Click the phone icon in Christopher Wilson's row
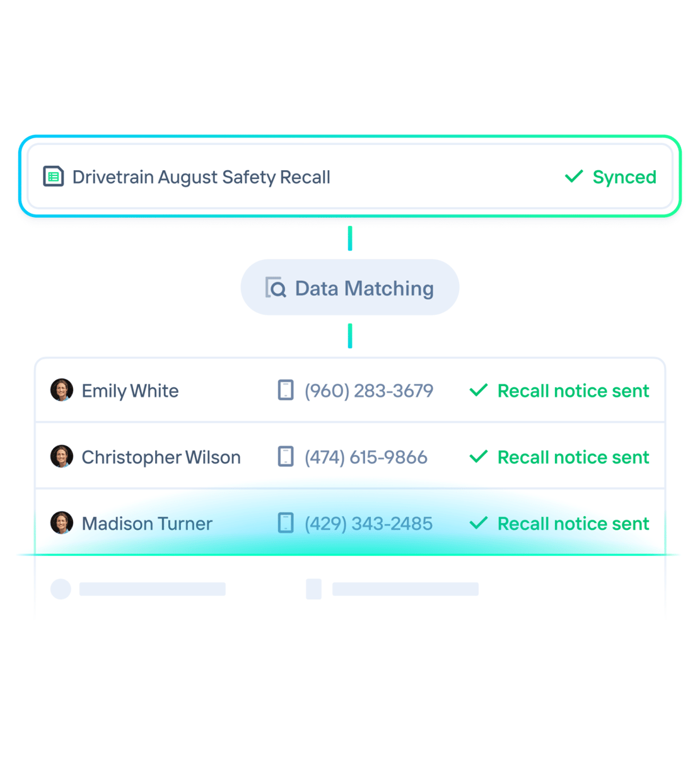 pos(286,457)
